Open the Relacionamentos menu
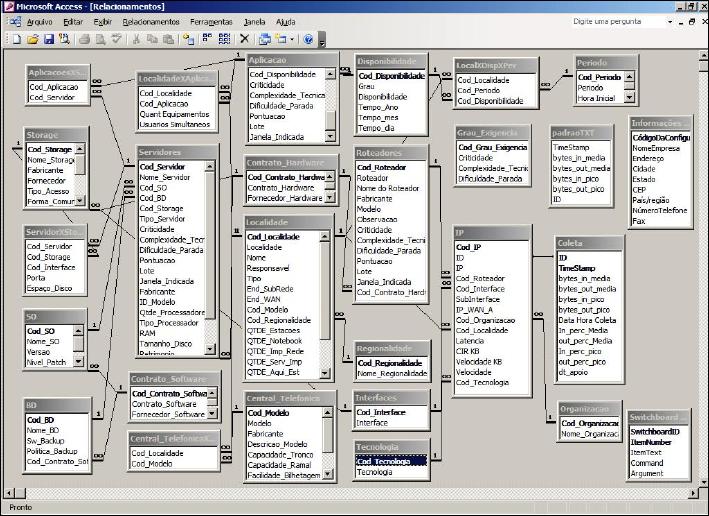709x516 pixels. coord(151,22)
